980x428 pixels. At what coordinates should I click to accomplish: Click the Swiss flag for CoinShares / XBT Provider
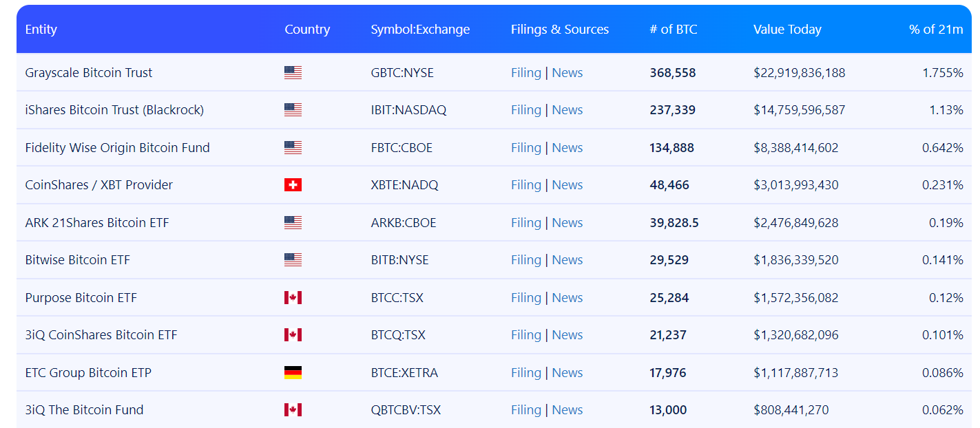pos(293,185)
